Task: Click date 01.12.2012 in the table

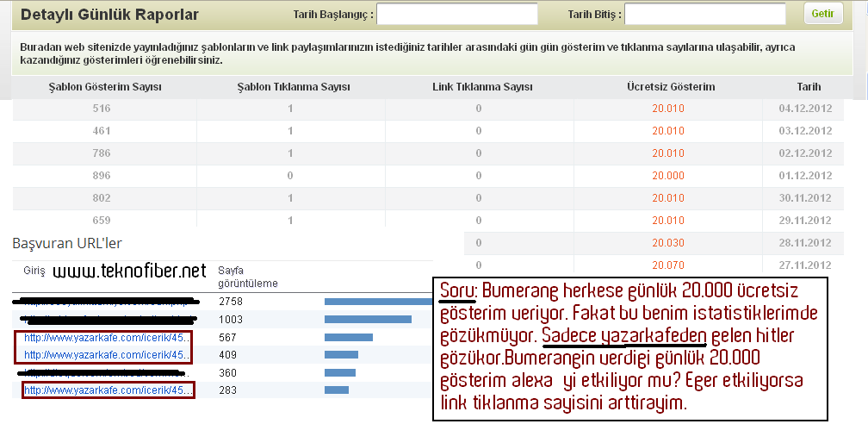Action: (805, 176)
